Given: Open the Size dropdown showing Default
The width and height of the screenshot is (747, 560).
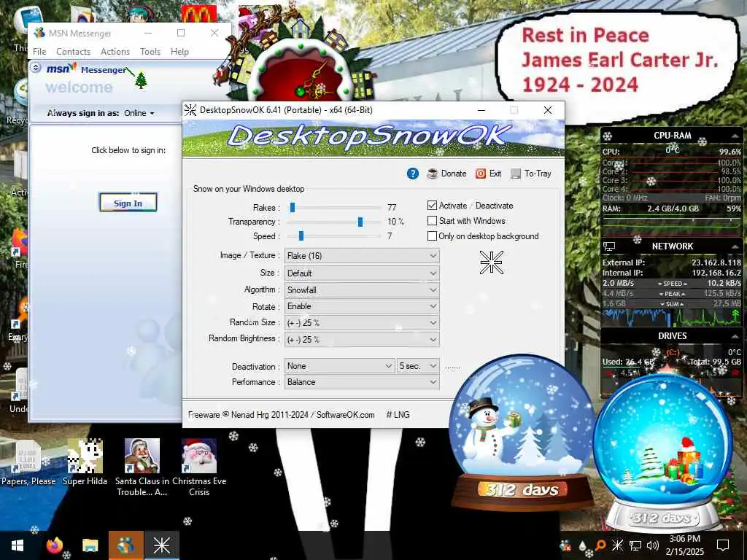Looking at the screenshot, I should click(362, 273).
